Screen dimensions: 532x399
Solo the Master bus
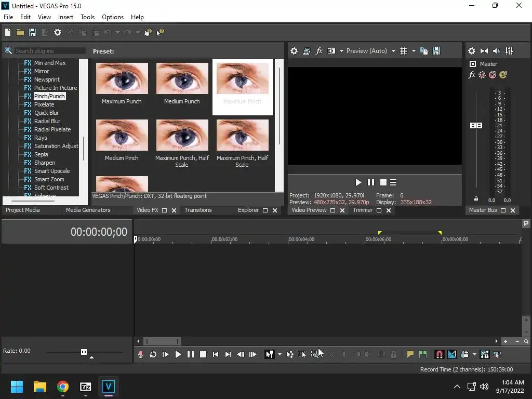pyautogui.click(x=503, y=75)
